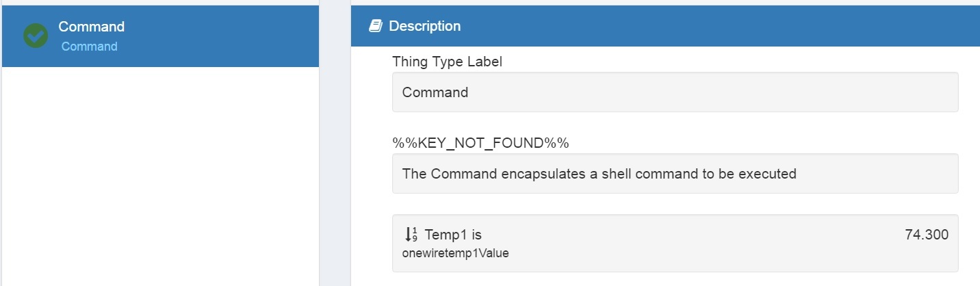This screenshot has width=980, height=286.
Task: Click the book icon beside Description
Action: click(375, 26)
